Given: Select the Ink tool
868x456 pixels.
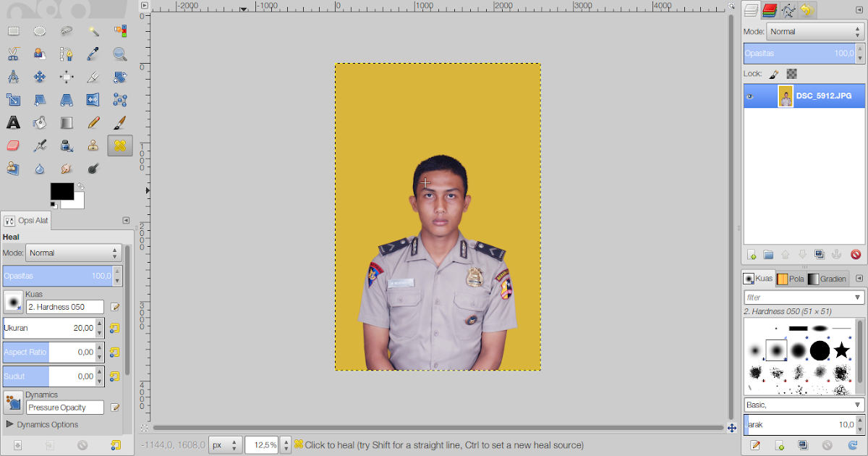Looking at the screenshot, I should pyautogui.click(x=67, y=145).
